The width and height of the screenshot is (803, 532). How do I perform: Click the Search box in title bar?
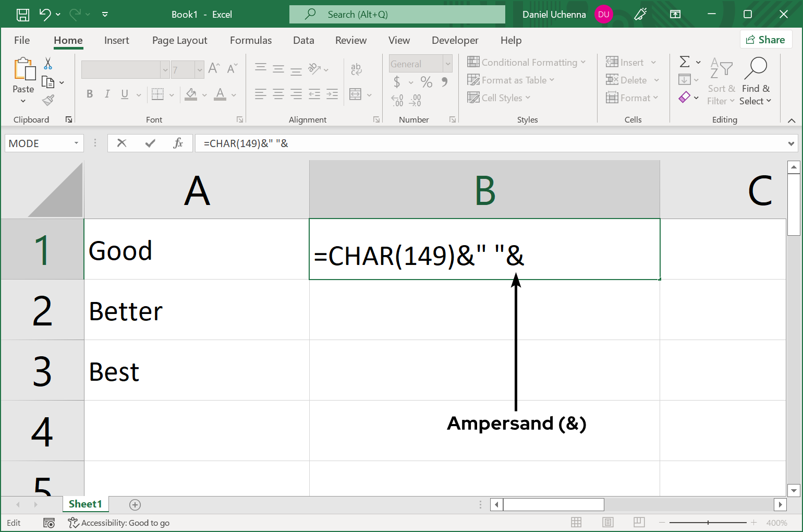pyautogui.click(x=397, y=15)
